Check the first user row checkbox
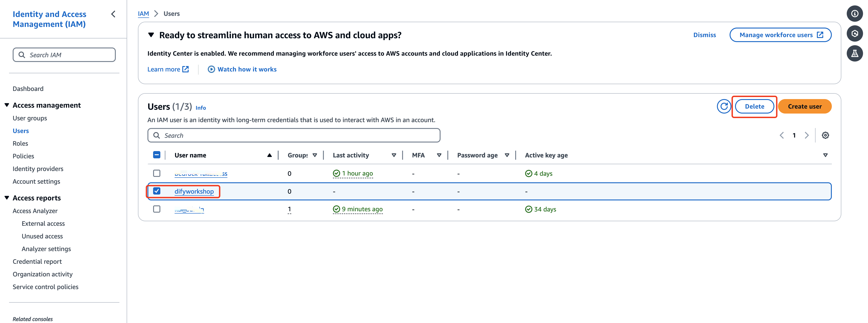Viewport: 868px width, 323px height. (157, 173)
